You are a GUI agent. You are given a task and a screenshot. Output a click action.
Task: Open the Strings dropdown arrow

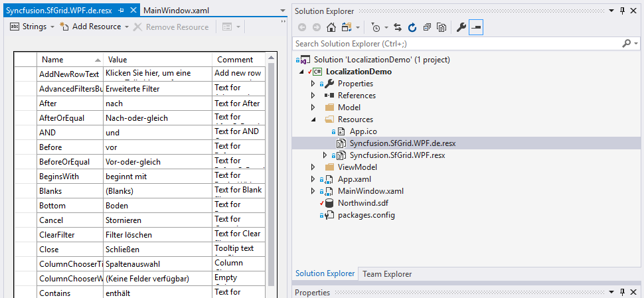click(x=52, y=27)
